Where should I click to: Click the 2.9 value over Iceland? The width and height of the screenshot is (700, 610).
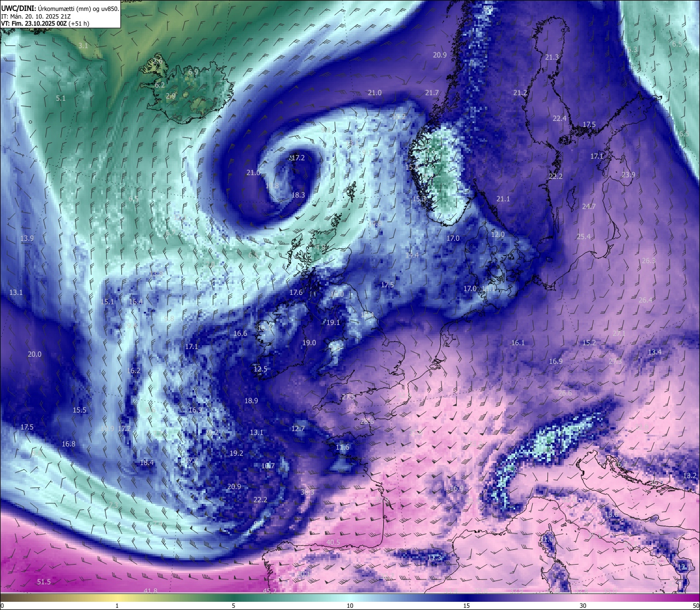tap(171, 96)
